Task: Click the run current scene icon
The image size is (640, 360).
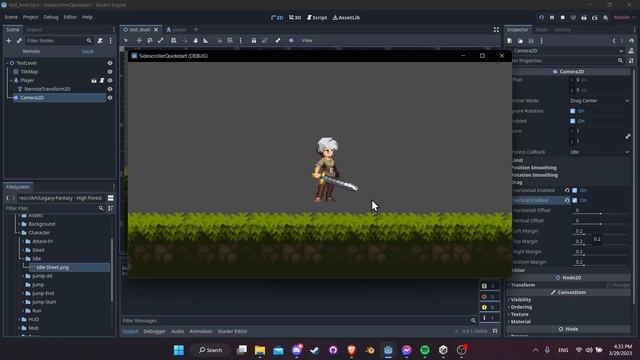Action: tap(584, 18)
